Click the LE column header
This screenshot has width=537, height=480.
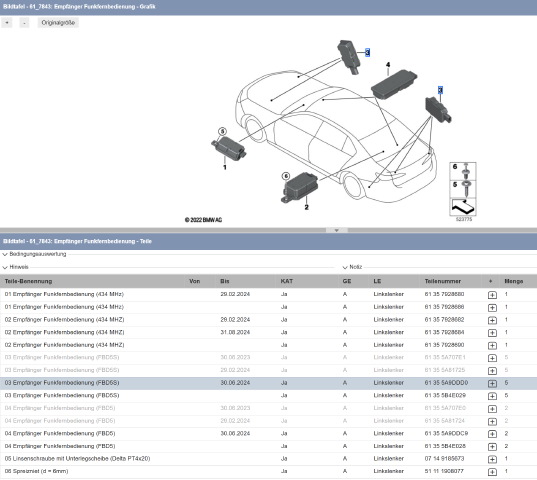click(377, 281)
